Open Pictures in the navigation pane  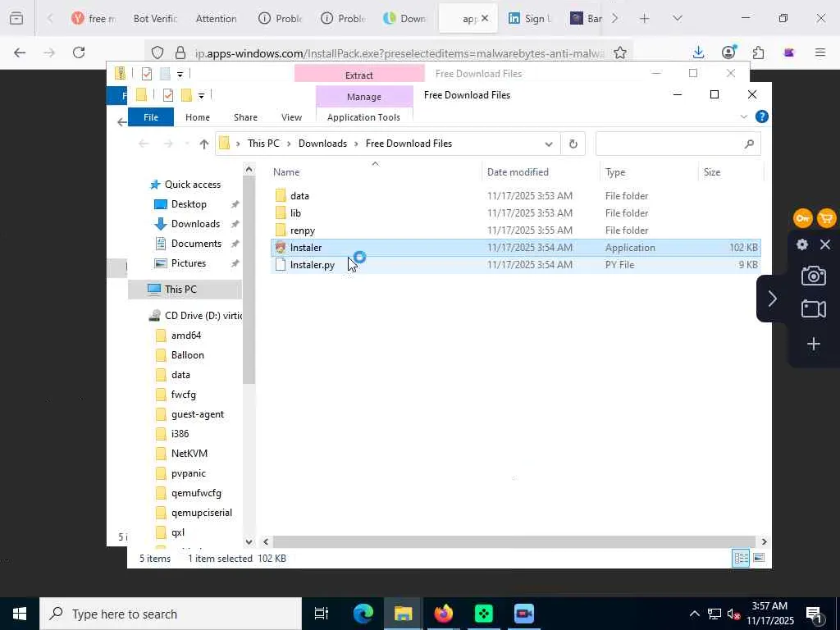[x=188, y=263]
